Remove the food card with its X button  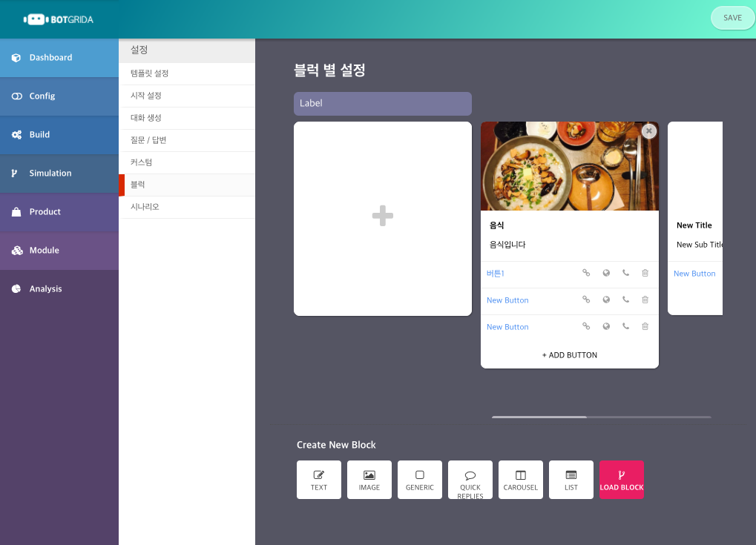648,131
